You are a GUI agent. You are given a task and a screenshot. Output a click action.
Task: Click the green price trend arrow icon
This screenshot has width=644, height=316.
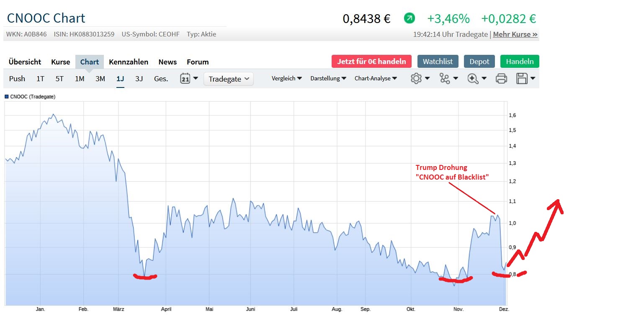(x=409, y=18)
